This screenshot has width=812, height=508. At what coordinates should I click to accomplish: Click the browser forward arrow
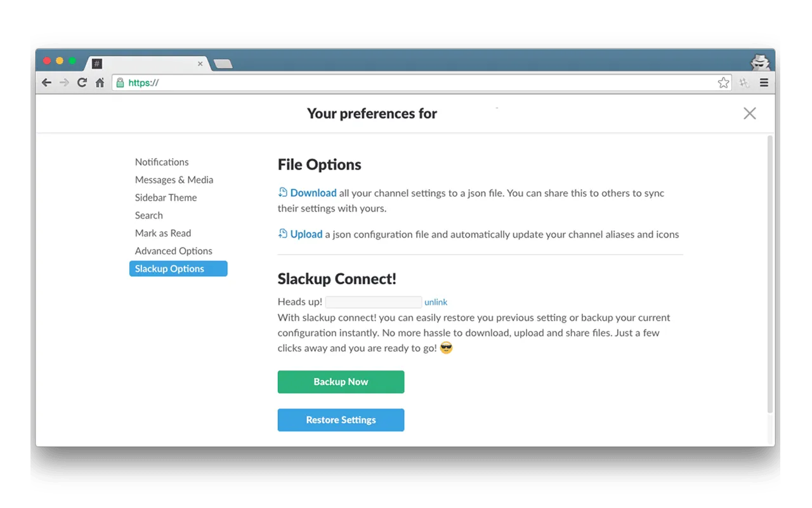(64, 83)
